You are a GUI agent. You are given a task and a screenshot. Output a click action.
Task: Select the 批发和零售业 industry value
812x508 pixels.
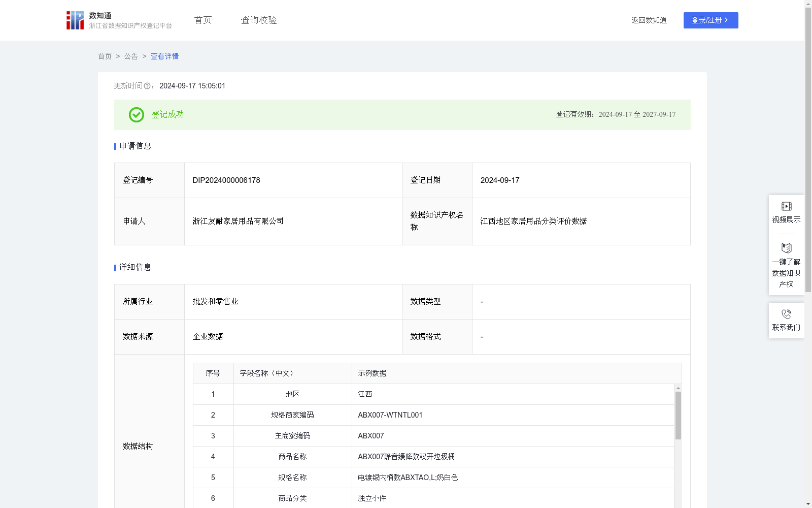pos(215,302)
